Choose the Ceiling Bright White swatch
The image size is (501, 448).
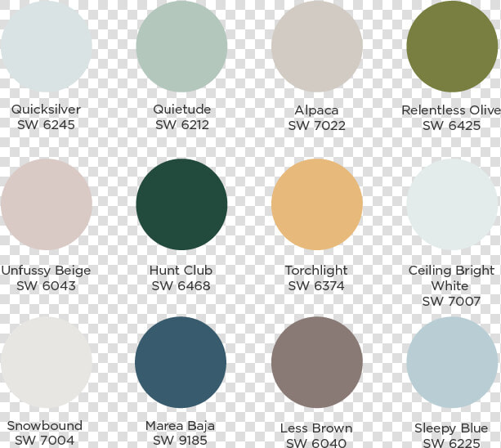tap(452, 204)
